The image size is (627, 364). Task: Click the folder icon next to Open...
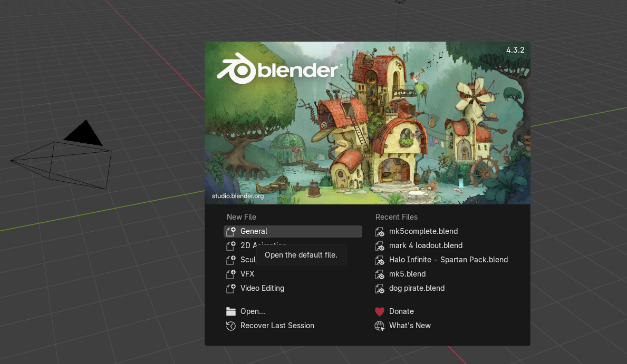[231, 311]
